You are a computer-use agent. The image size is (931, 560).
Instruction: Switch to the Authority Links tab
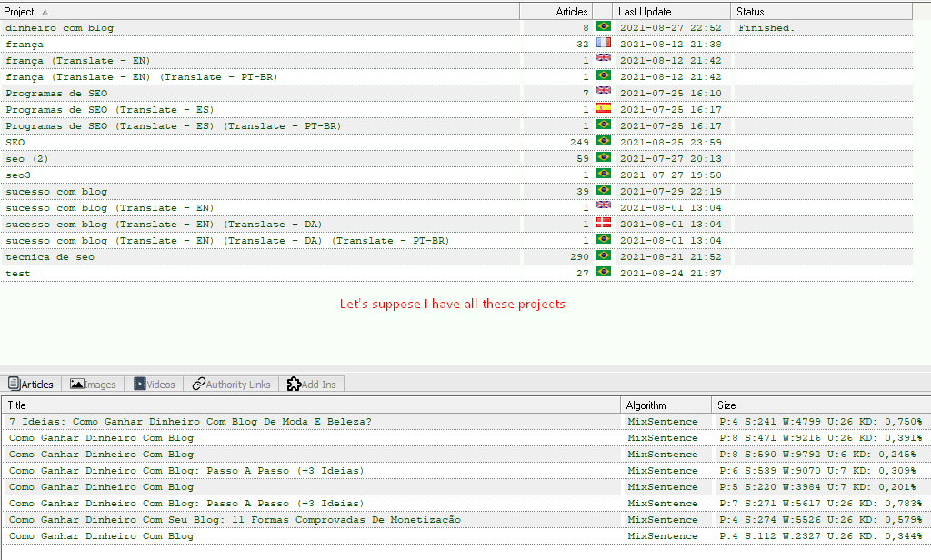pos(231,385)
